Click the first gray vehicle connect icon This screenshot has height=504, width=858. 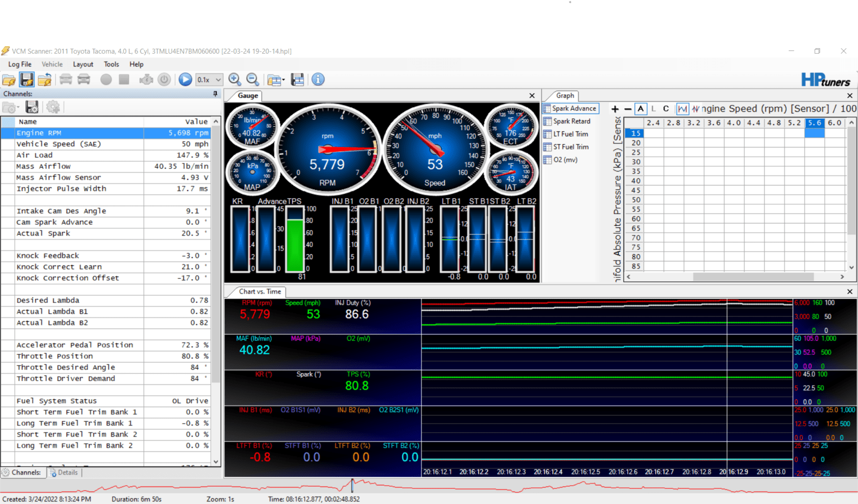coord(65,80)
